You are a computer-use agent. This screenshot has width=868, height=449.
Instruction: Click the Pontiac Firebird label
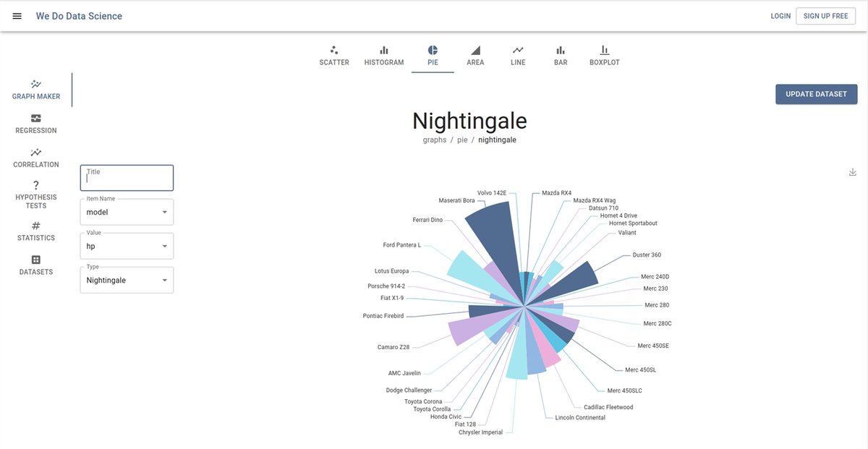point(383,316)
